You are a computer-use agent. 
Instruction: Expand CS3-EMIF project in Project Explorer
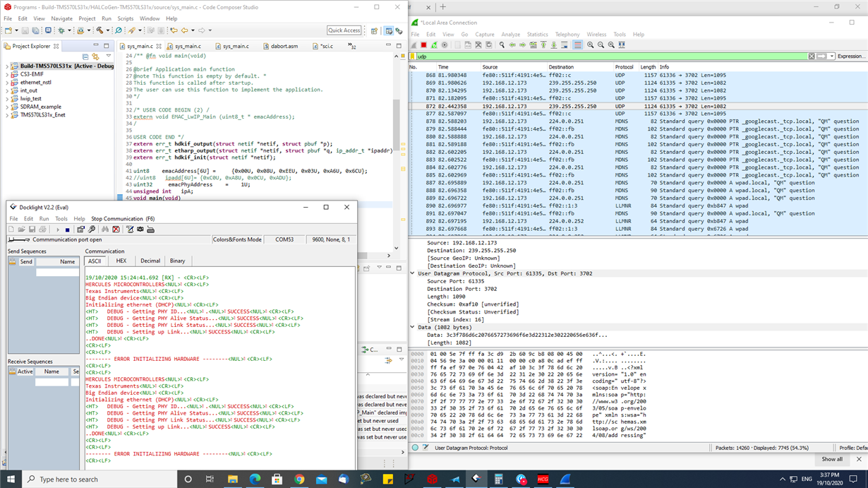7,74
